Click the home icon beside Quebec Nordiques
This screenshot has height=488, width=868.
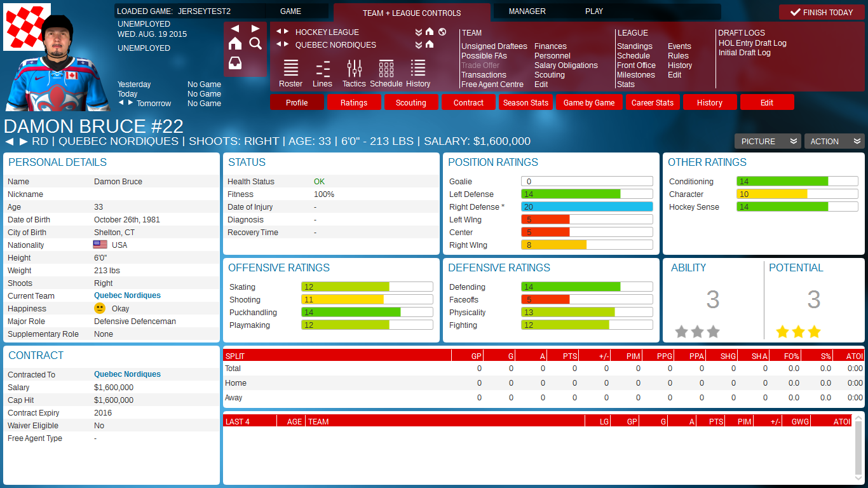pos(430,44)
